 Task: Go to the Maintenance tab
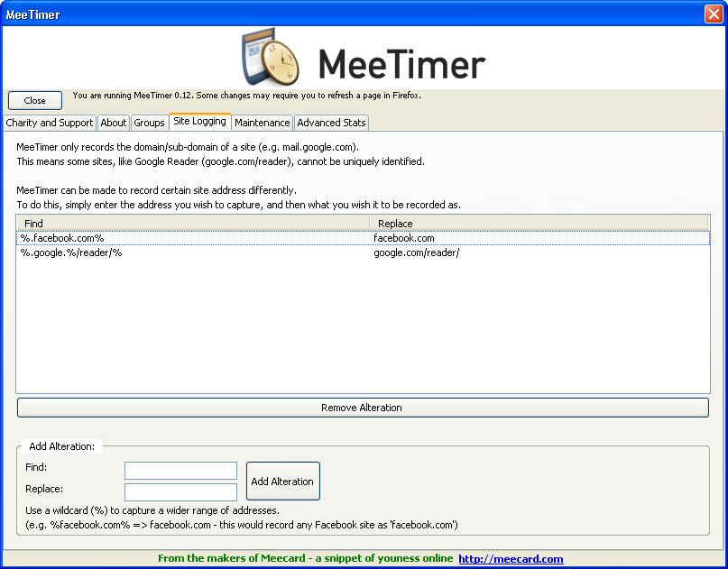pos(262,123)
